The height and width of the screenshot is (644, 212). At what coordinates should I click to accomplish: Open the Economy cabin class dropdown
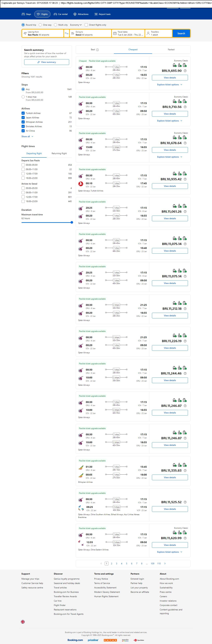click(x=76, y=25)
